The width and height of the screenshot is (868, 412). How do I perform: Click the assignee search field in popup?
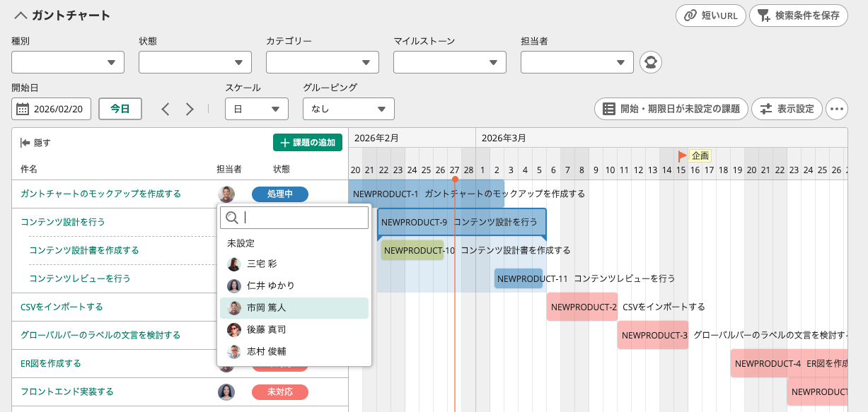[294, 218]
